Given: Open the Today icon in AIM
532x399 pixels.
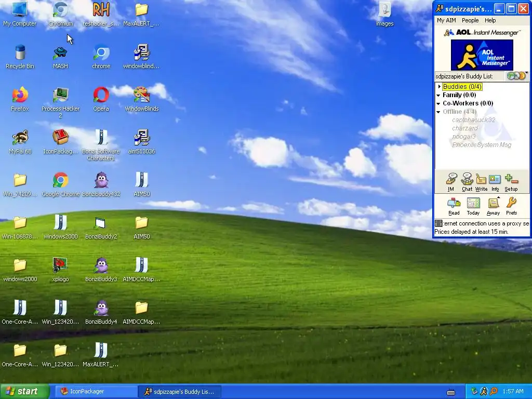Looking at the screenshot, I should (473, 206).
